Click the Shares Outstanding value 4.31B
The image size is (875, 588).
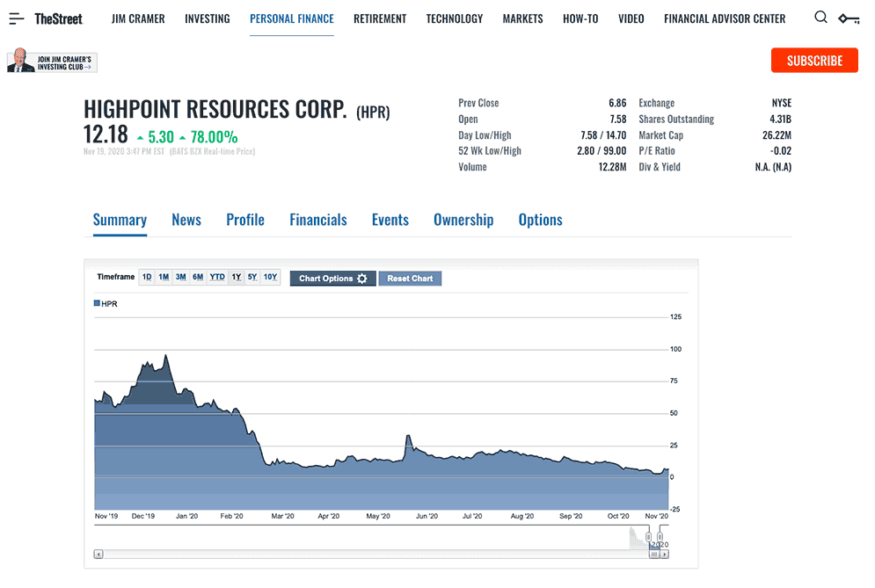780,119
